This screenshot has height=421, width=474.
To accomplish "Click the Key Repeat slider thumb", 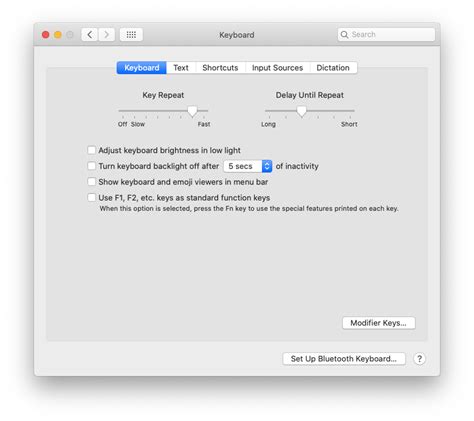I will [x=192, y=111].
